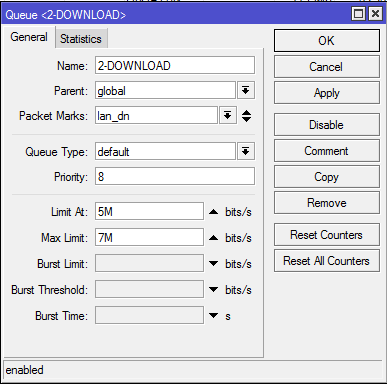The image size is (387, 384).
Task: Add a Comment to the queue
Action: pos(327,151)
